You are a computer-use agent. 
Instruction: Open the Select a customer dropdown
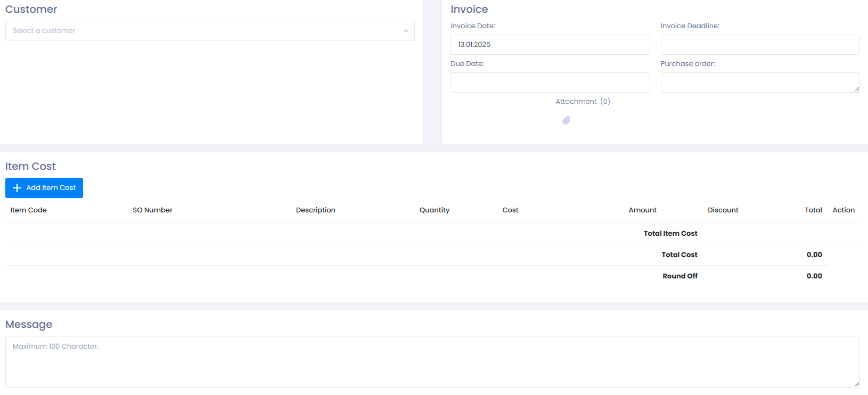coord(210,31)
